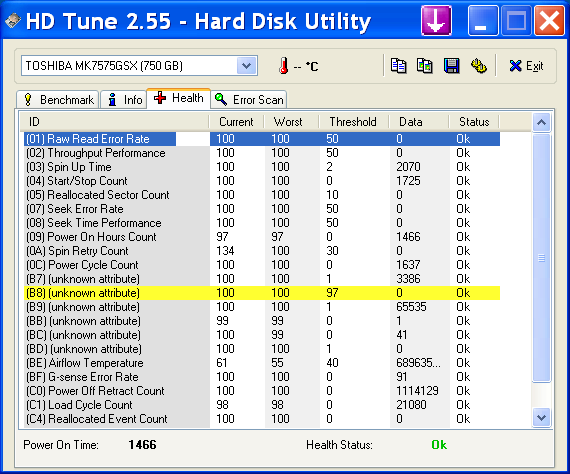This screenshot has height=474, width=570.
Task: Minimize the HD Tune window
Action: pos(482,21)
